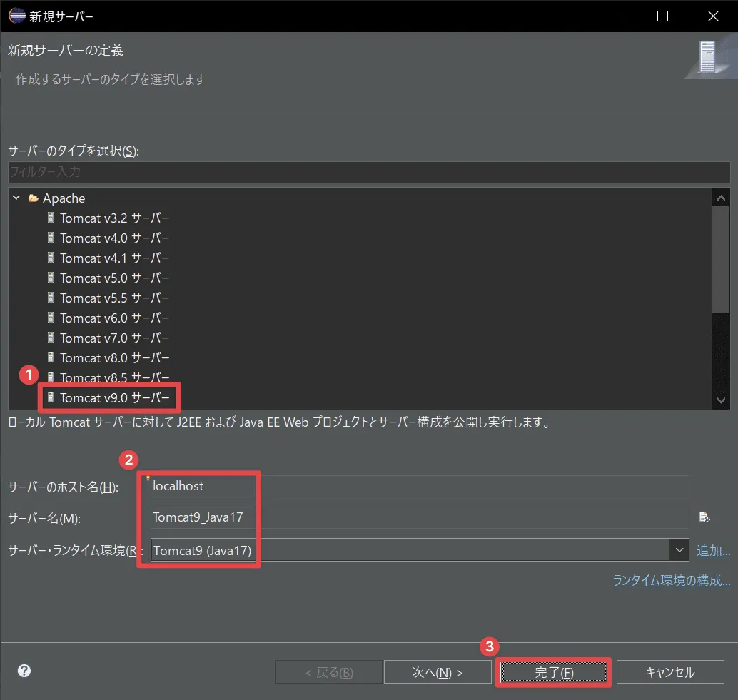The height and width of the screenshot is (700, 738).
Task: Select Tomcat v3.2 サーバー entry
Action: 114,218
